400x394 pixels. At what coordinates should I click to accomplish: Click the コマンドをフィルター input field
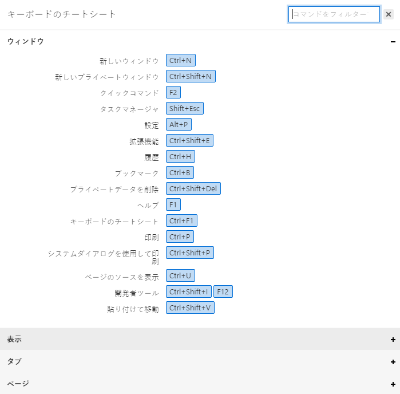pyautogui.click(x=334, y=14)
